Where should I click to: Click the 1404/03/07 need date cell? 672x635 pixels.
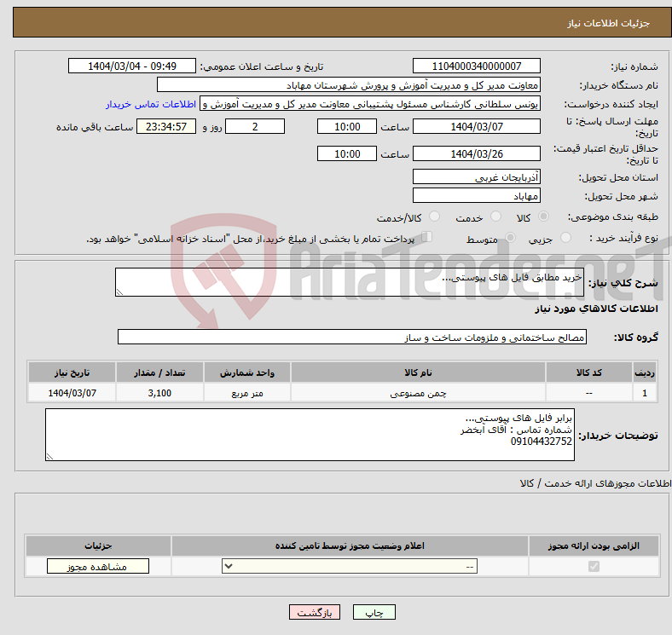point(72,393)
